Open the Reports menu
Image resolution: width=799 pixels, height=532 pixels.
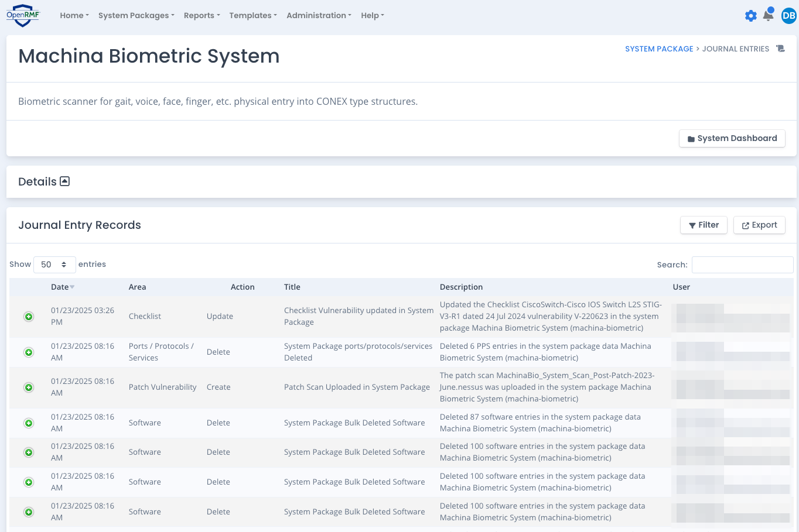click(202, 15)
